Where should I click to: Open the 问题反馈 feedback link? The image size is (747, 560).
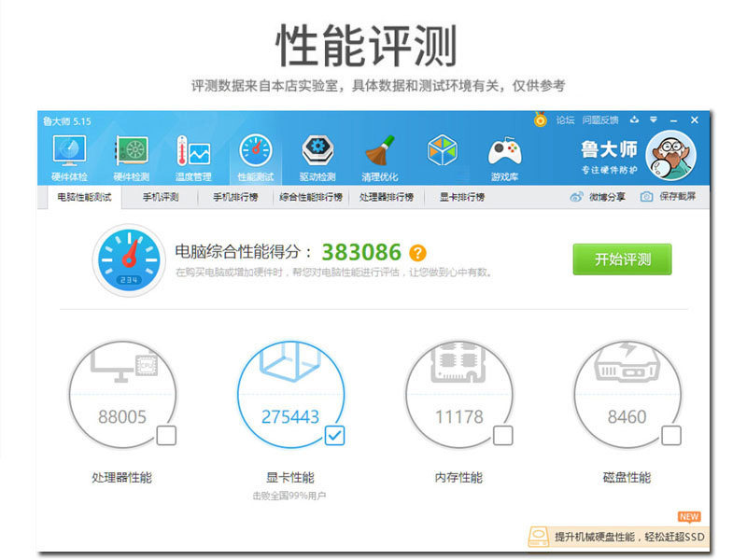(600, 120)
